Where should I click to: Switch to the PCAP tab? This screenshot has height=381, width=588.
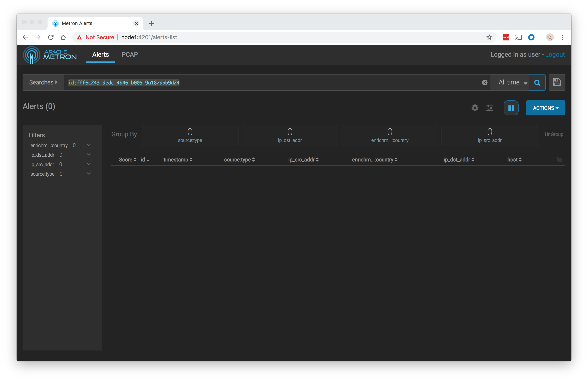click(x=129, y=54)
